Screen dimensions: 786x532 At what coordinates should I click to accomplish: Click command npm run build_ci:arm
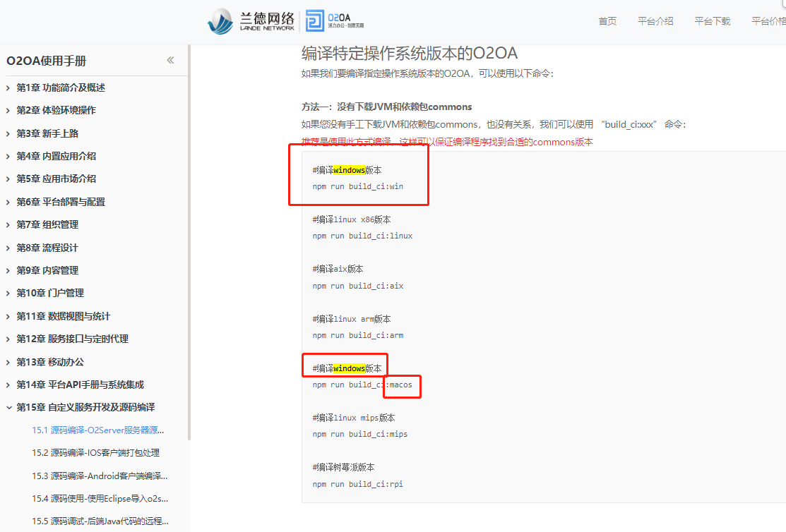point(358,336)
